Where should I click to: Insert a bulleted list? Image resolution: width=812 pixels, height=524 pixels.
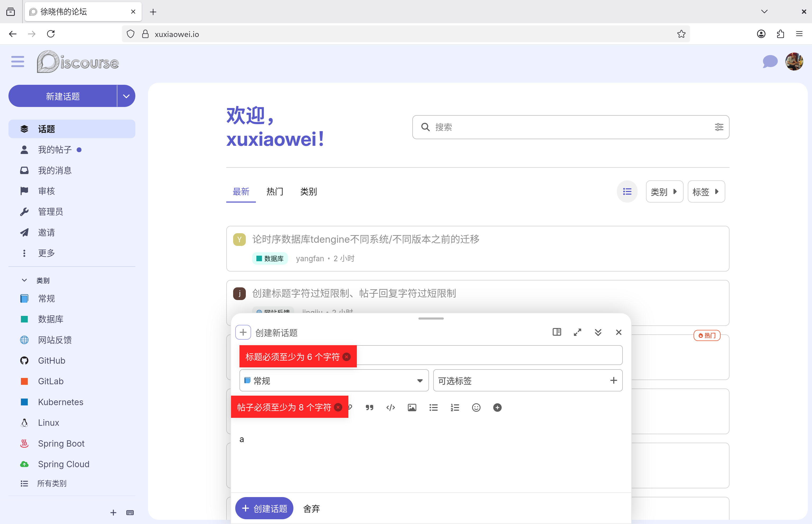(433, 407)
